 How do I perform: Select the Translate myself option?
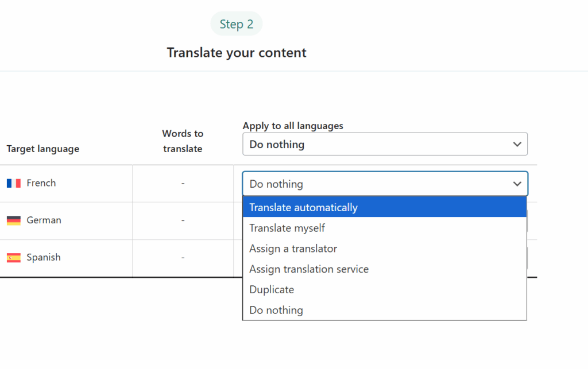pyautogui.click(x=385, y=228)
